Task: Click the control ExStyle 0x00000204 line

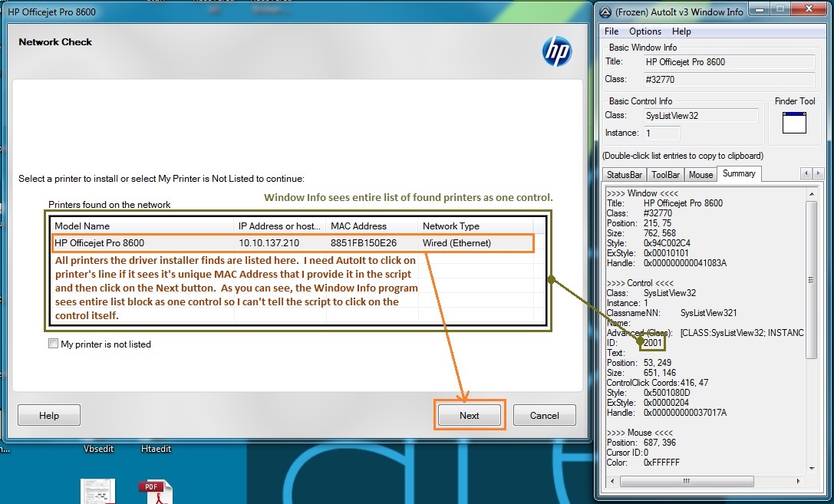Action: [x=648, y=403]
